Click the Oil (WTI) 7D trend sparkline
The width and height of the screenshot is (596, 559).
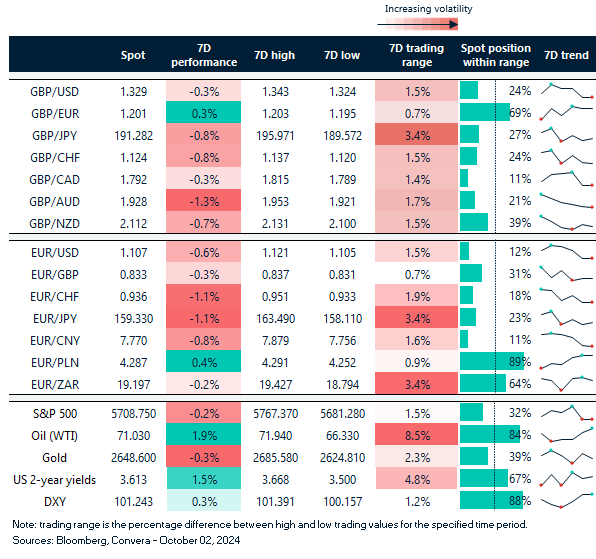pyautogui.click(x=567, y=435)
